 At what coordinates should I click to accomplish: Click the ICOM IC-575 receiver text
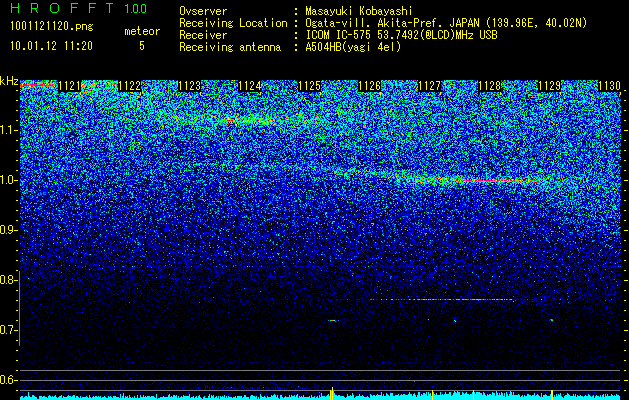(401, 35)
